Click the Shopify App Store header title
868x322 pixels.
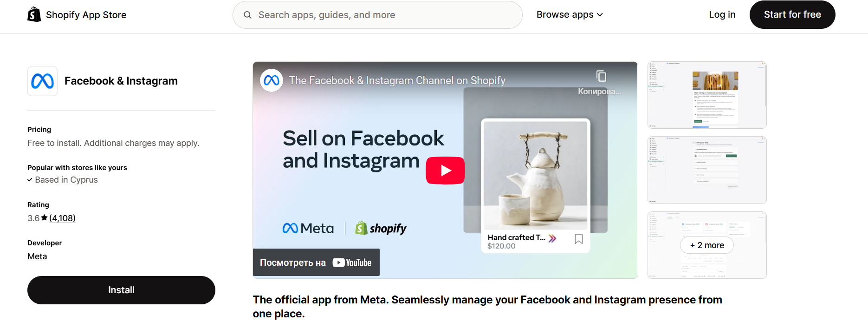[86, 14]
